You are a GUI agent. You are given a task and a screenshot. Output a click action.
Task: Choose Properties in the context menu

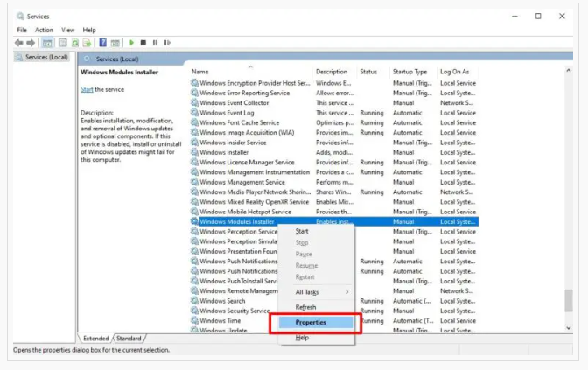316,323
